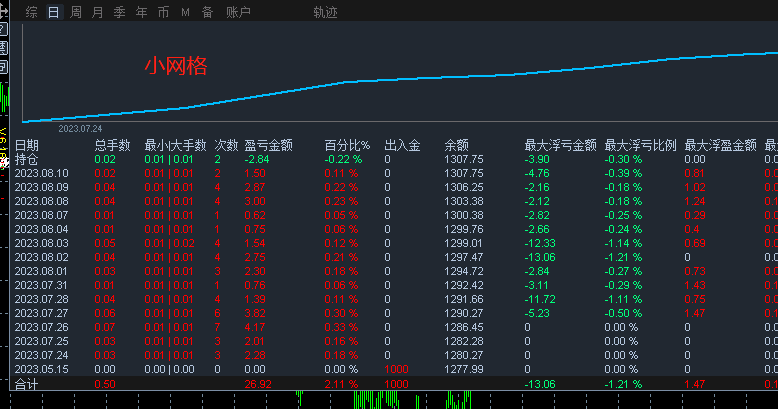Screen dimensions: 778x409
Task: Click deposit 1000 in the 2023.05.15 row
Action: [x=396, y=369]
